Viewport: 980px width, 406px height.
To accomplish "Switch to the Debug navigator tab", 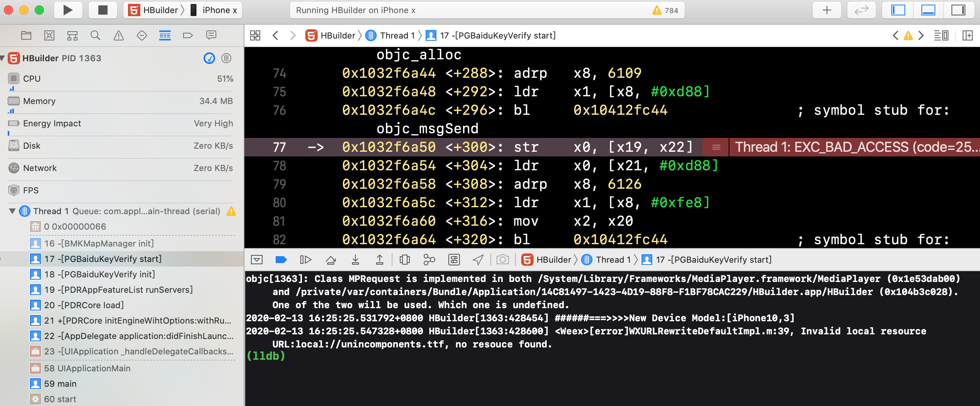I will click(x=165, y=36).
